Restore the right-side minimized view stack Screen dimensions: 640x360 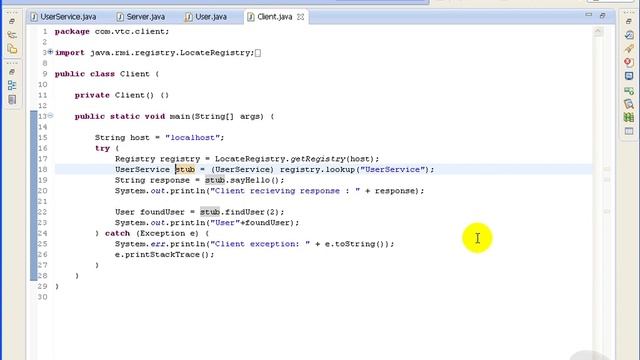pos(629,21)
